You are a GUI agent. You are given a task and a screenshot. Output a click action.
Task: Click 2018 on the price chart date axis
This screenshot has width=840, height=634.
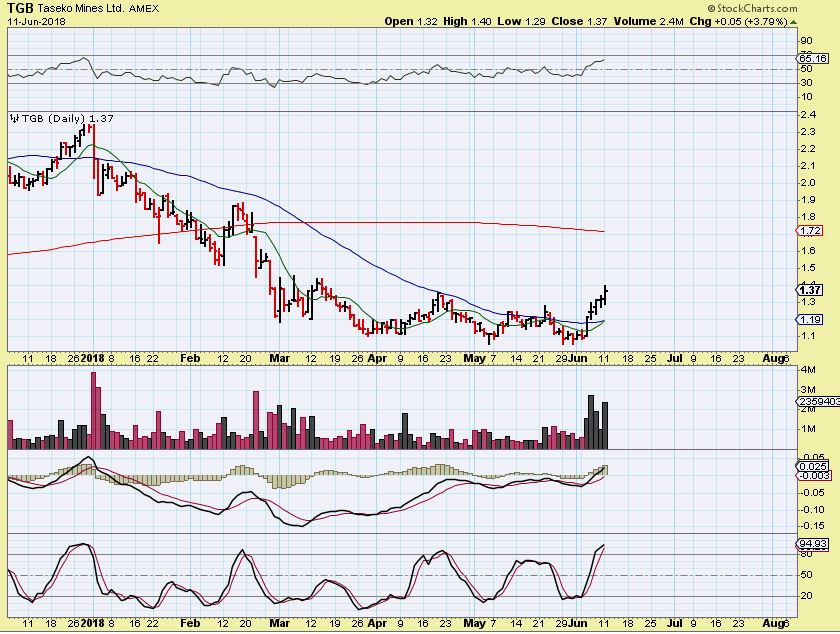93,359
